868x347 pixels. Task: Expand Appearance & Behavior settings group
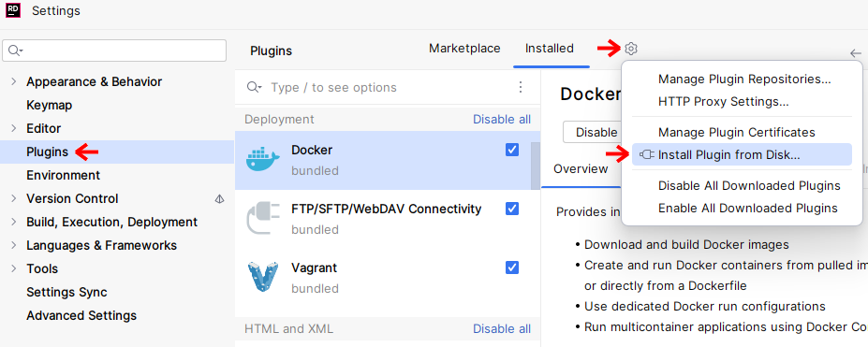(x=14, y=81)
